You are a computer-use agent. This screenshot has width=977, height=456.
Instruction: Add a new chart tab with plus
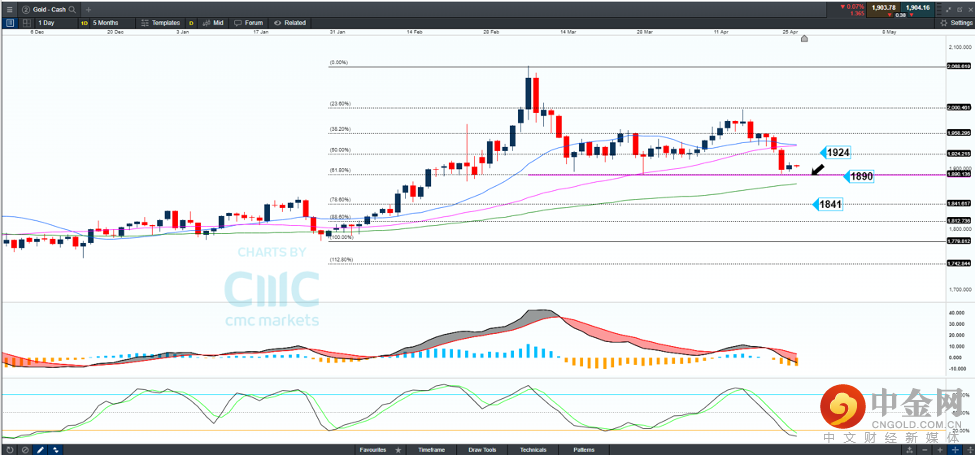click(88, 10)
